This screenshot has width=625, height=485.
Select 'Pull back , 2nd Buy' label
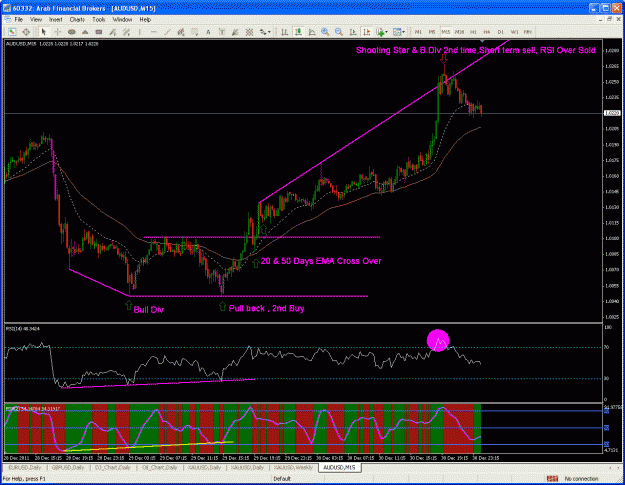pyautogui.click(x=266, y=308)
